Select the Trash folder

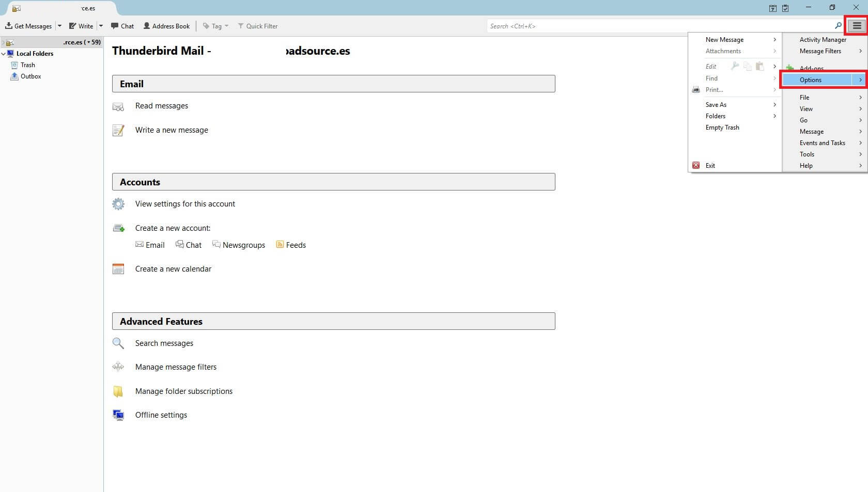[28, 65]
